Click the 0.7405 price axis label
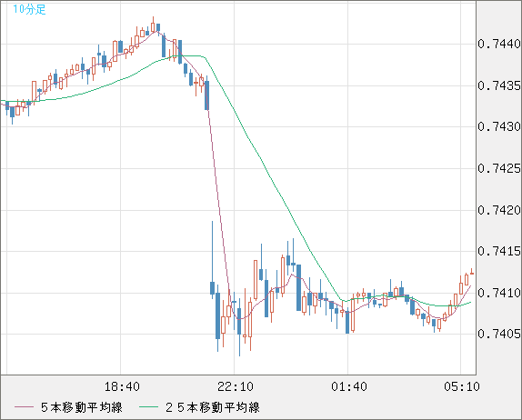This screenshot has width=522, height=420. [x=499, y=334]
